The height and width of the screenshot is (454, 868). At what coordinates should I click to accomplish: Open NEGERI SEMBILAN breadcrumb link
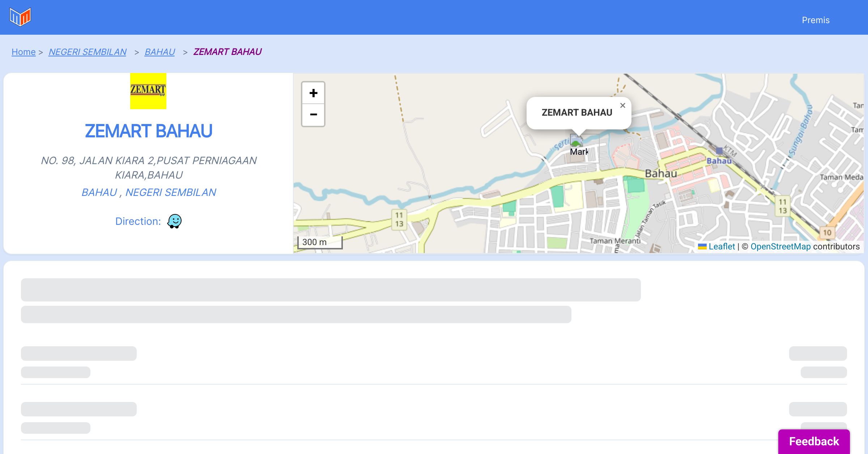(88, 52)
